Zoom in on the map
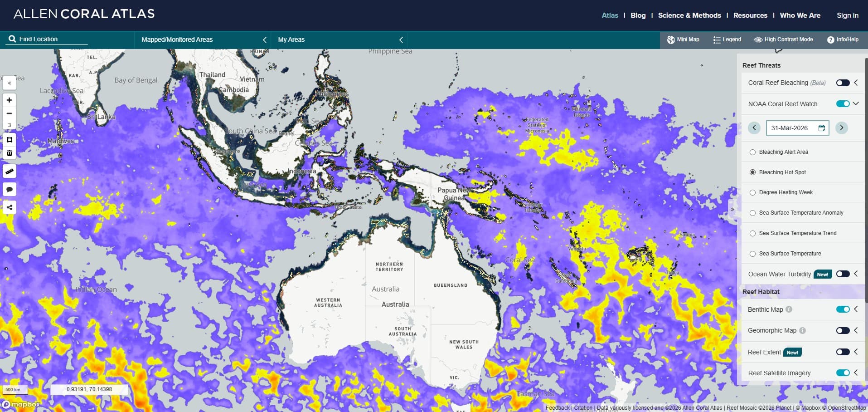 point(9,100)
